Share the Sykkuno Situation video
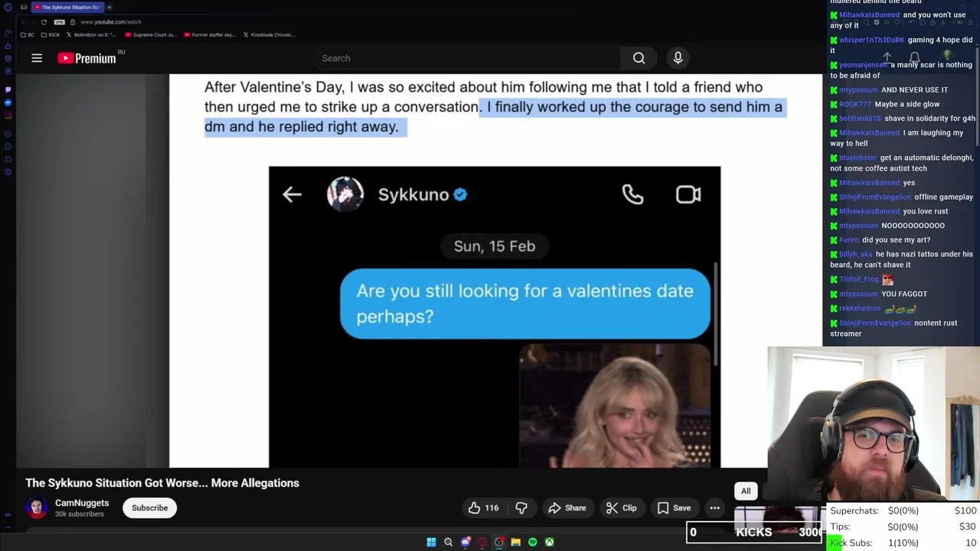 coord(567,508)
